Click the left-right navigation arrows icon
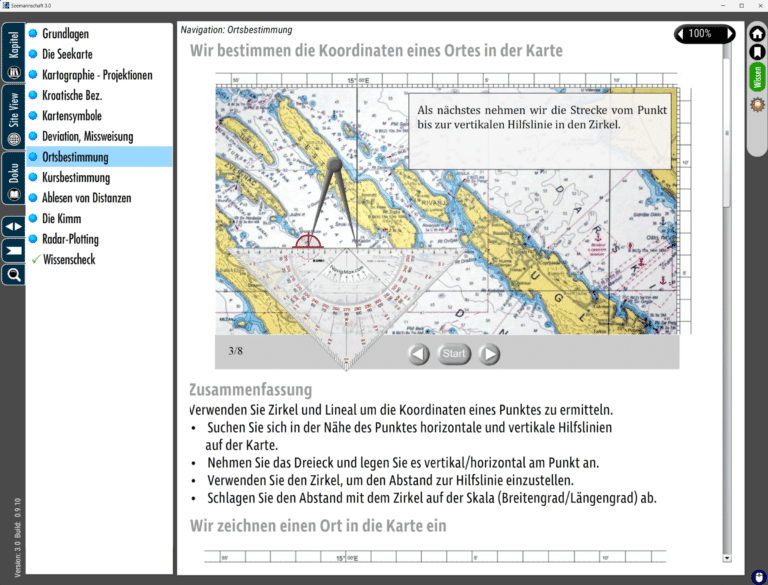 click(x=13, y=226)
